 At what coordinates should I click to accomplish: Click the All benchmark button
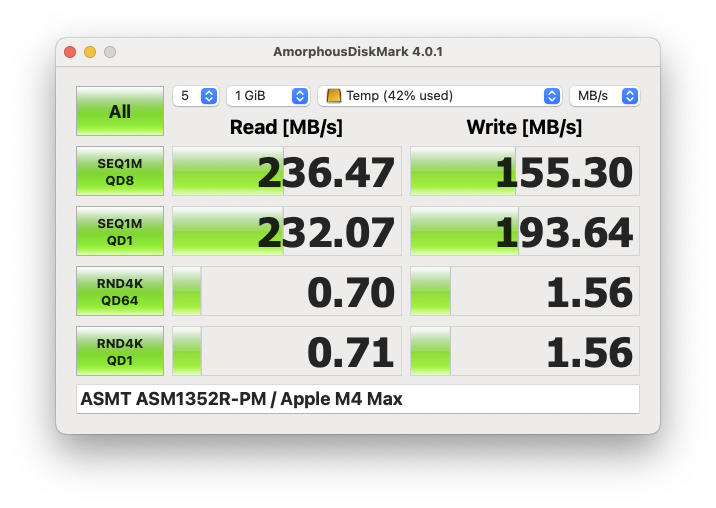(120, 111)
